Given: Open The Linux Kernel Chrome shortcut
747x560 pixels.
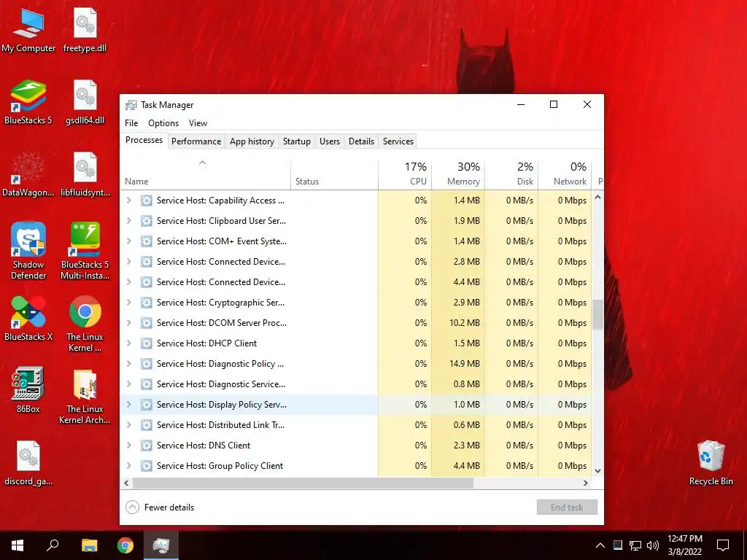Looking at the screenshot, I should (85, 324).
